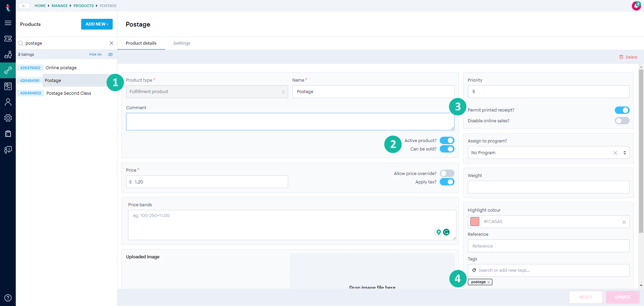Image resolution: width=644 pixels, height=306 pixels.
Task: Toggle Active product switch
Action: point(447,140)
